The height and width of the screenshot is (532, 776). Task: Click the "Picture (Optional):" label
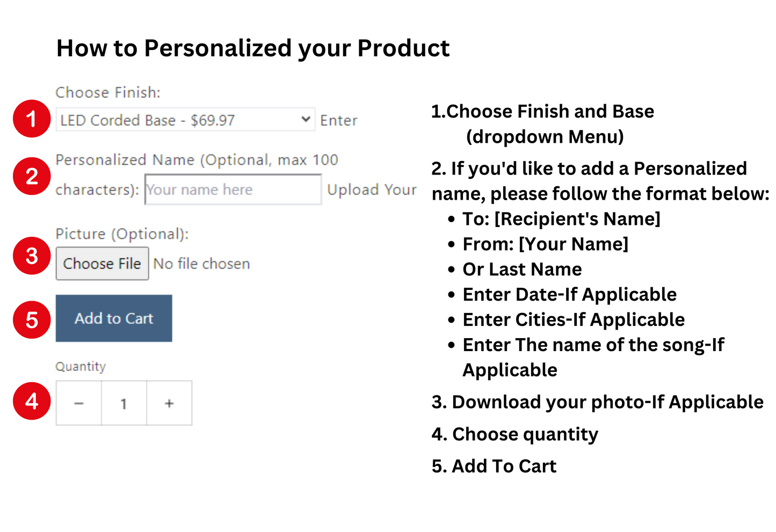coord(122,234)
